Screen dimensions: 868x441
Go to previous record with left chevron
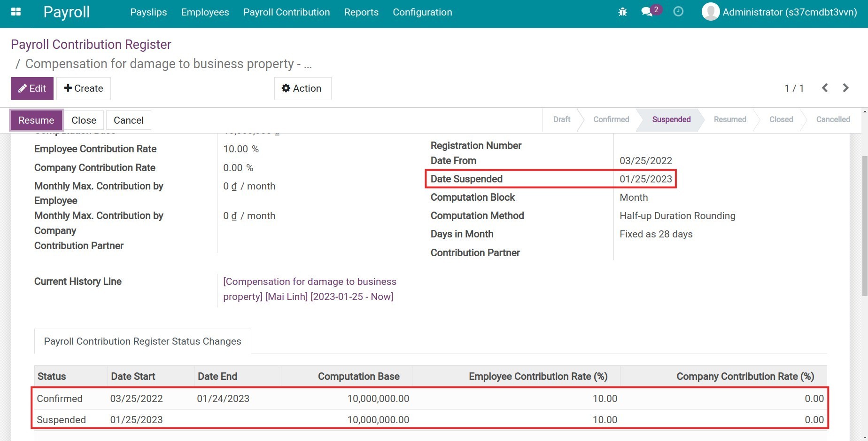click(825, 88)
